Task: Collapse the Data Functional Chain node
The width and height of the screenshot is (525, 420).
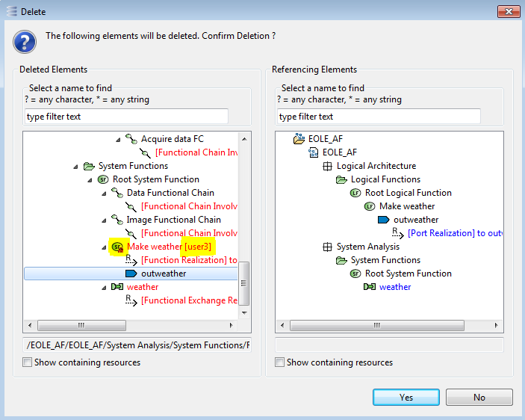Action: click(x=104, y=193)
